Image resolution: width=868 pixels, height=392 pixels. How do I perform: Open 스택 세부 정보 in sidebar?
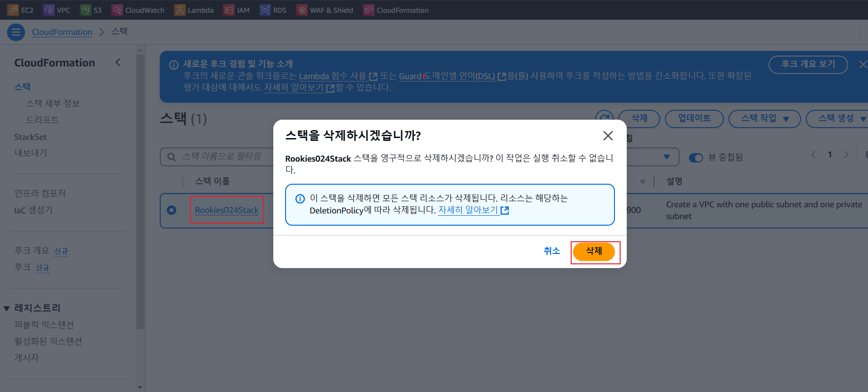click(x=53, y=103)
